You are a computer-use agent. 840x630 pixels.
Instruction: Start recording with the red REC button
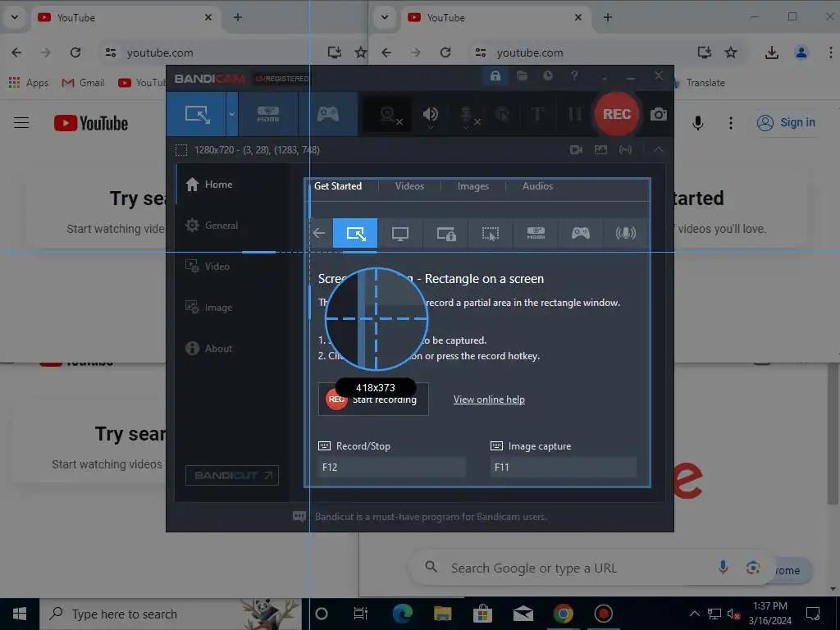click(x=617, y=114)
